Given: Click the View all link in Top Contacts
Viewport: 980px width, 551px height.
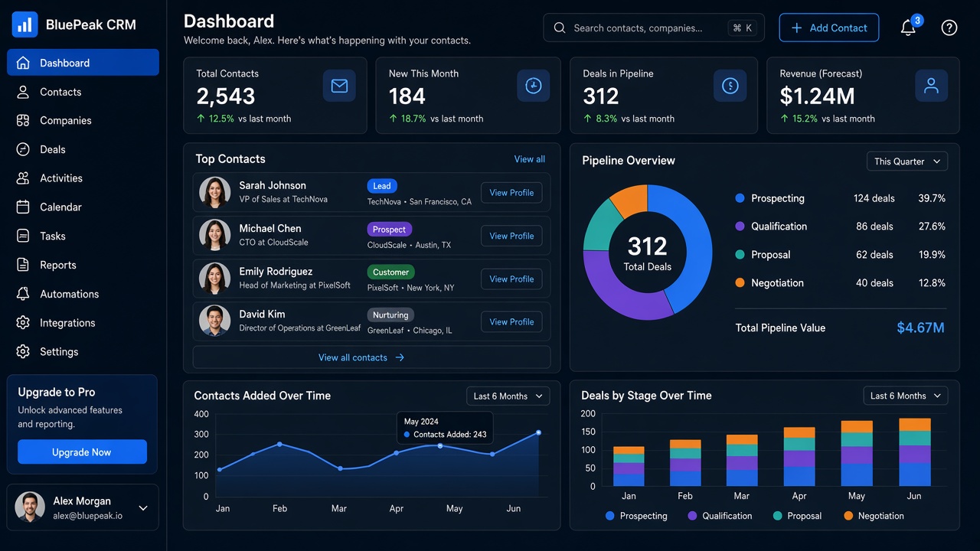Looking at the screenshot, I should 530,159.
